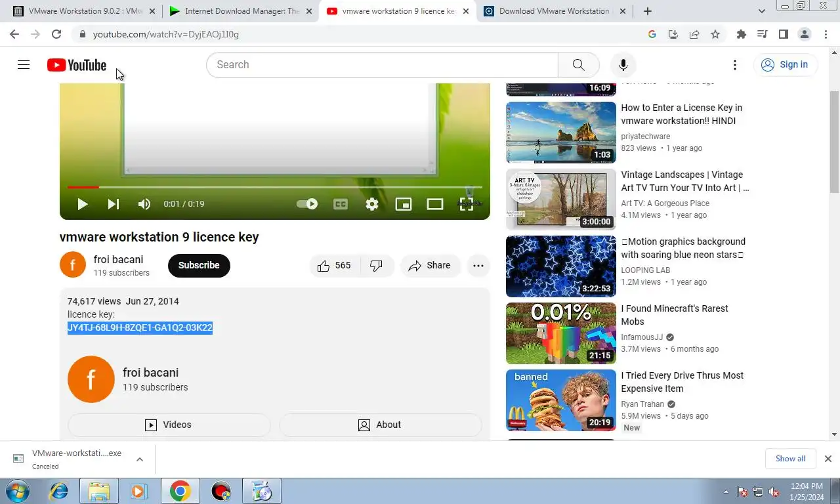
Task: Open the channel About button
Action: 381,425
